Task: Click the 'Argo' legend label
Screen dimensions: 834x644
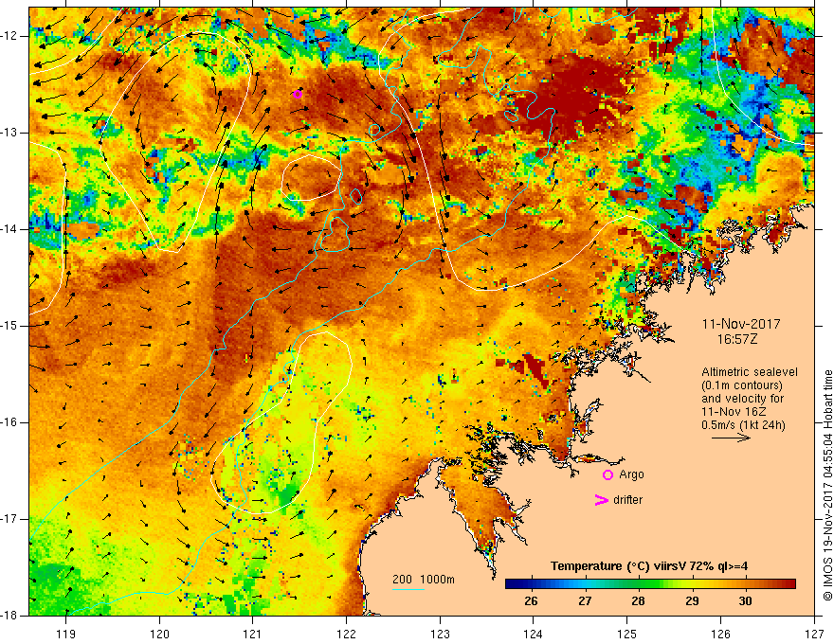Action: point(631,474)
